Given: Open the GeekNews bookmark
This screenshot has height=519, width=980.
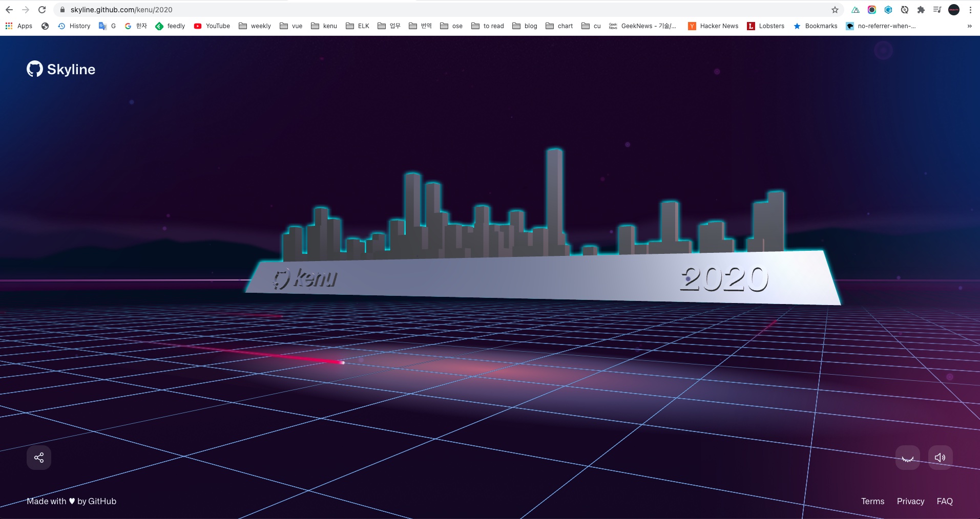Looking at the screenshot, I should click(643, 26).
